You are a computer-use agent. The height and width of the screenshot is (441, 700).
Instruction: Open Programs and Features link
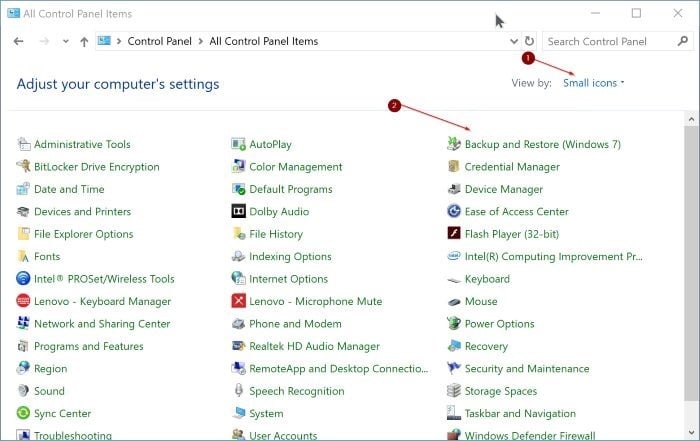[89, 346]
